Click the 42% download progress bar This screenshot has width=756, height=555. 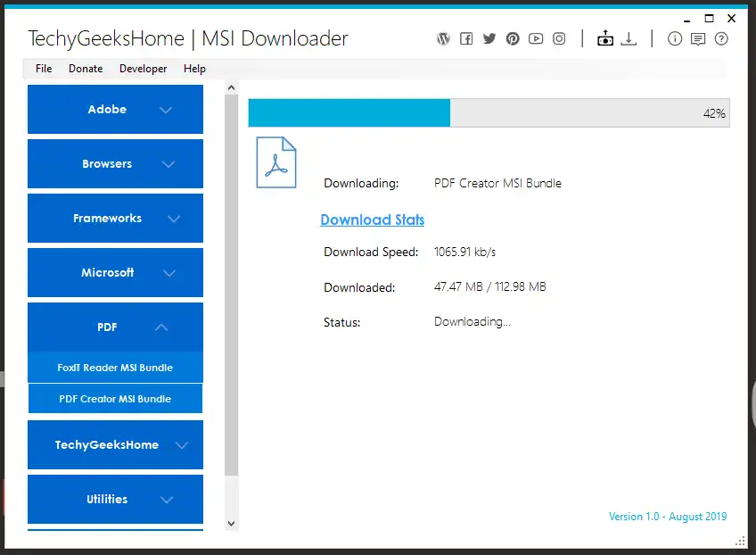tap(489, 113)
